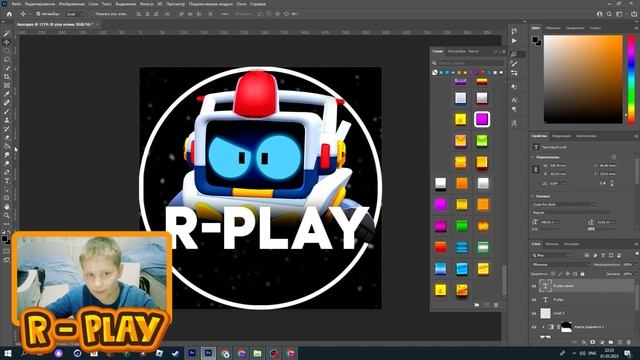Select the Lasso tool

pyautogui.click(x=7, y=60)
